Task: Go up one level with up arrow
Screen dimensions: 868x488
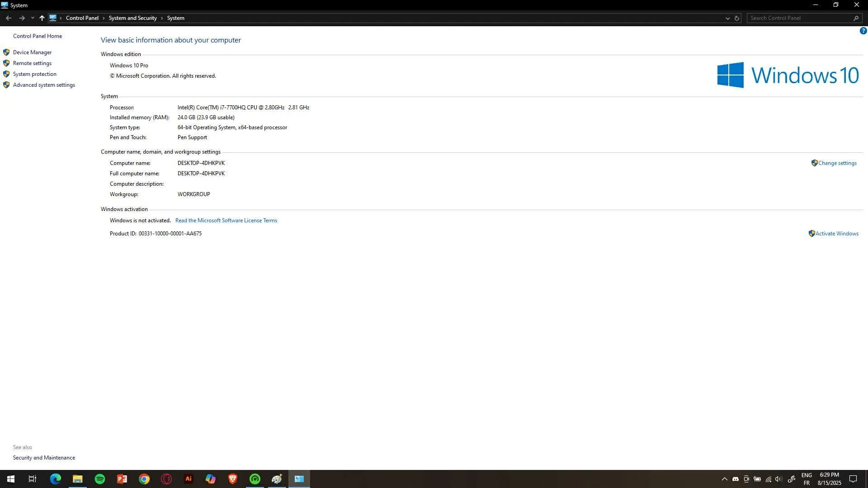Action: point(42,18)
